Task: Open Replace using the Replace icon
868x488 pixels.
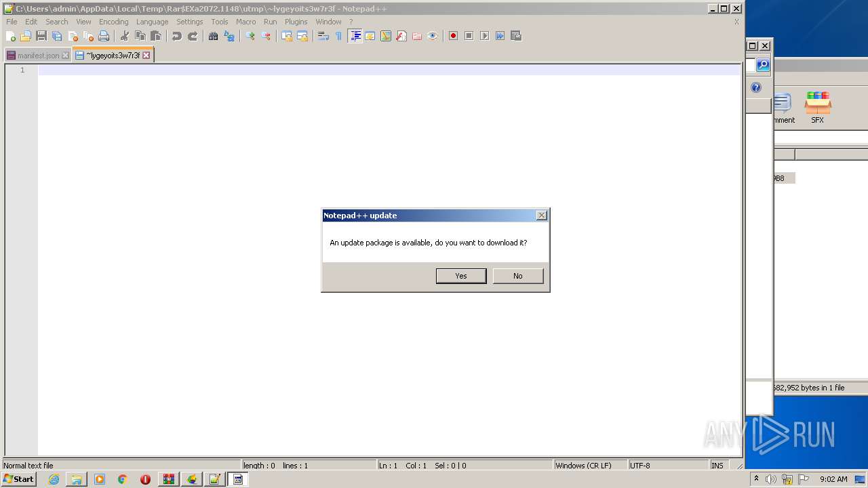Action: point(229,36)
